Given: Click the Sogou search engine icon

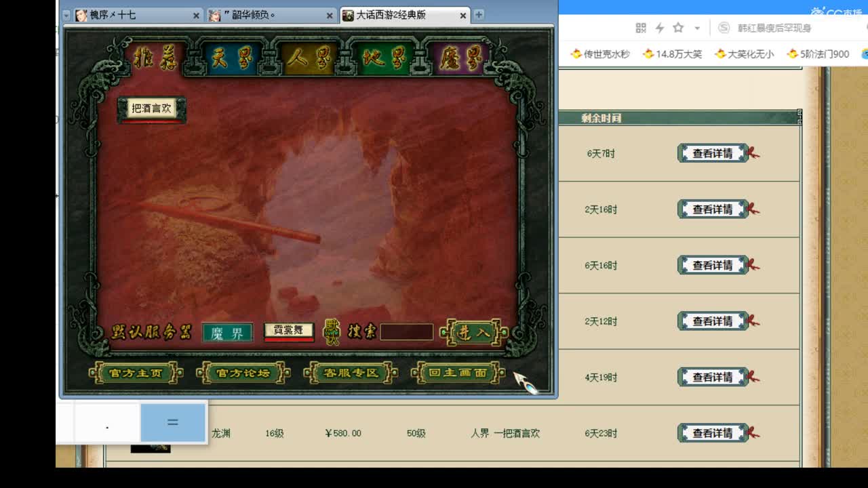Looking at the screenshot, I should (x=724, y=28).
